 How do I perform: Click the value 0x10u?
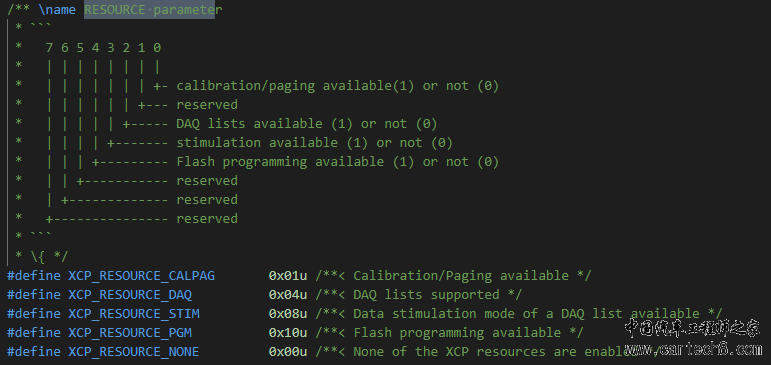(x=288, y=333)
